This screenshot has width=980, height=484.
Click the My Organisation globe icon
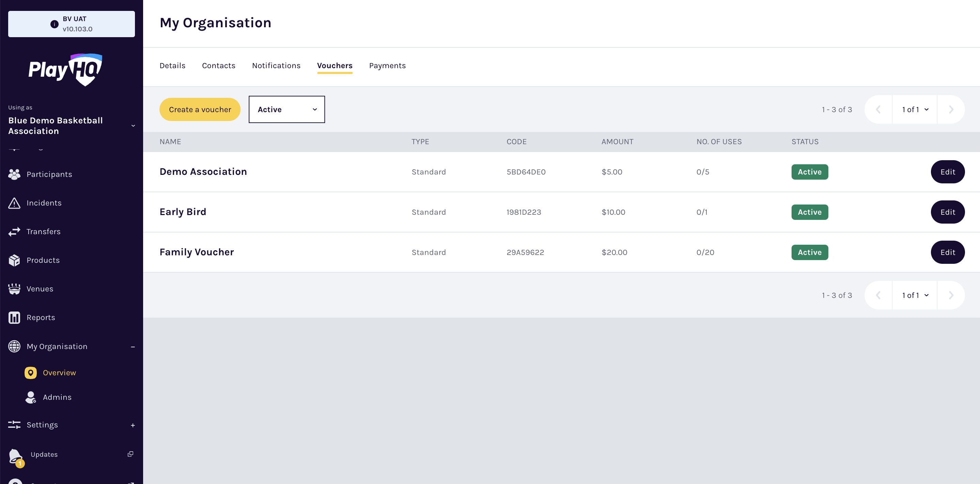[14, 346]
